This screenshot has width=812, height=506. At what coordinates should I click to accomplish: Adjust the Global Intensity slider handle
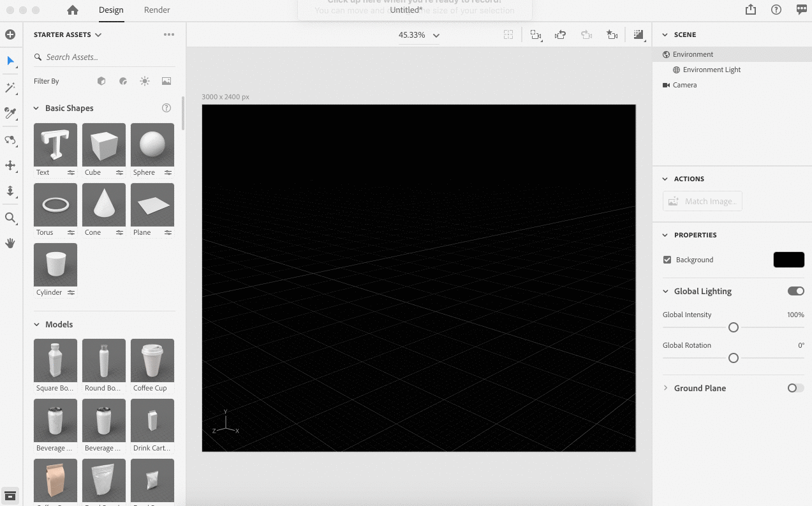(x=734, y=327)
